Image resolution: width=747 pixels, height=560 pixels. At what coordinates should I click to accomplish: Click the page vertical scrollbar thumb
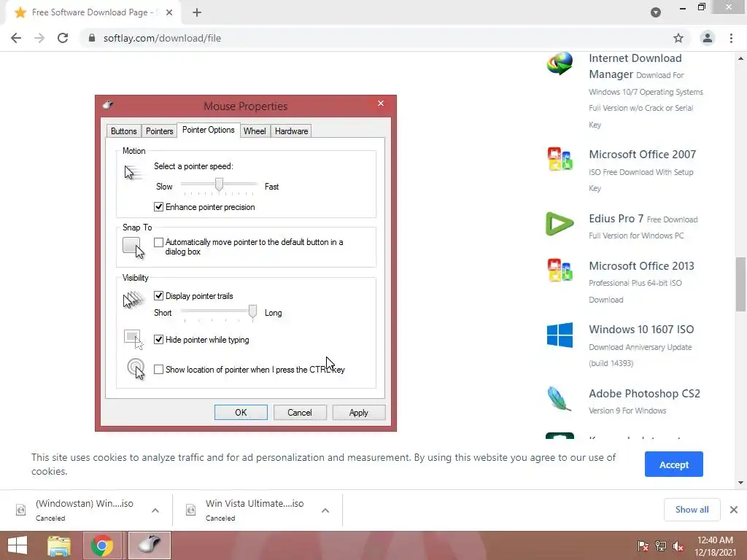tap(740, 284)
